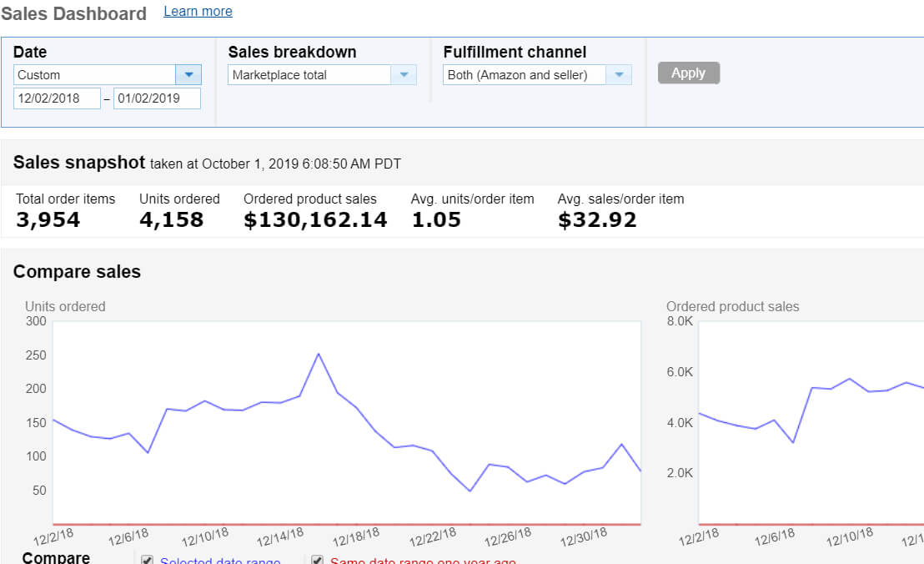Click the Units ordered value 4,158
Viewport: 924px width, 564px height.
[172, 219]
